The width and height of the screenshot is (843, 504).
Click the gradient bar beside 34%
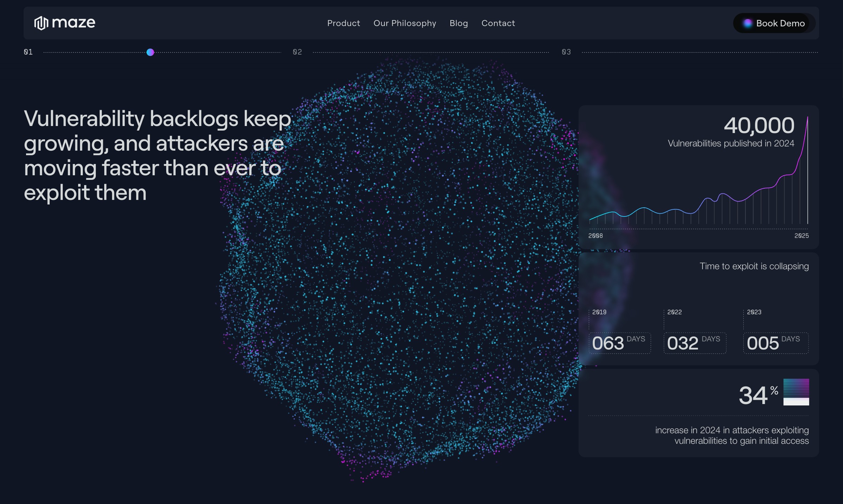(x=796, y=392)
